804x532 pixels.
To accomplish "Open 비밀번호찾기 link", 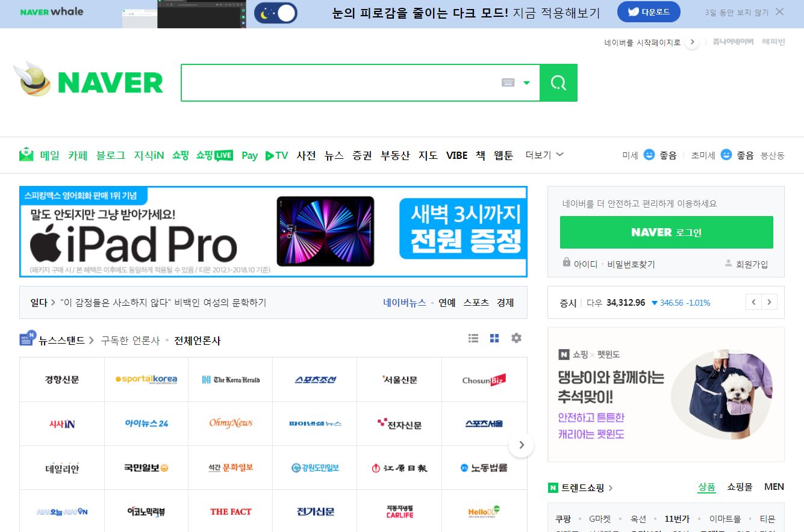I will point(631,264).
